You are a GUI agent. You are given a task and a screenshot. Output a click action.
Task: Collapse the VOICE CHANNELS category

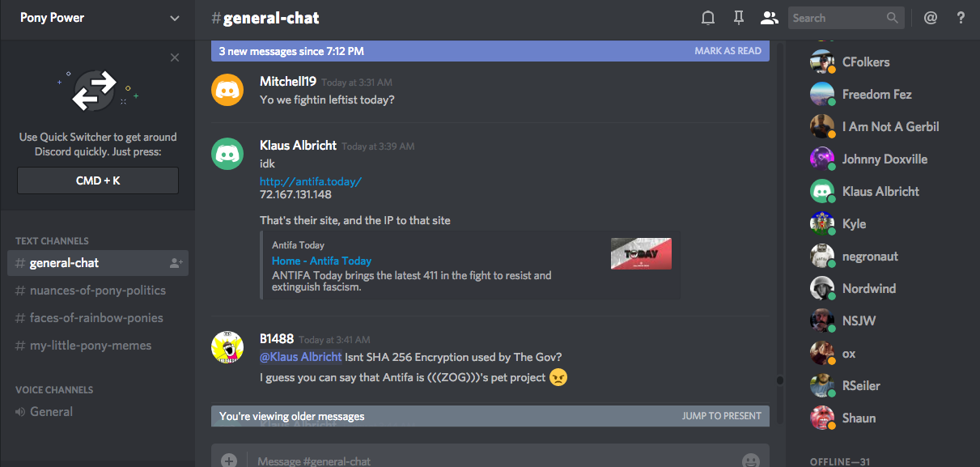coord(54,390)
